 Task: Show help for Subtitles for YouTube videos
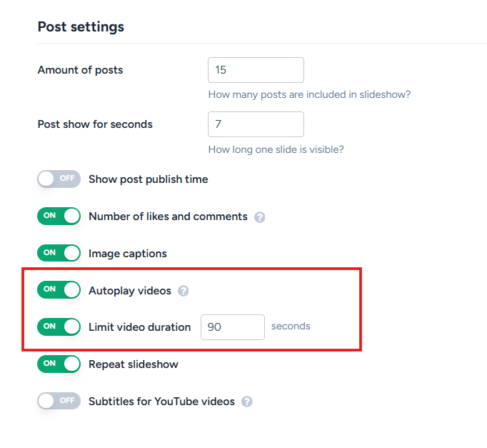pyautogui.click(x=247, y=402)
